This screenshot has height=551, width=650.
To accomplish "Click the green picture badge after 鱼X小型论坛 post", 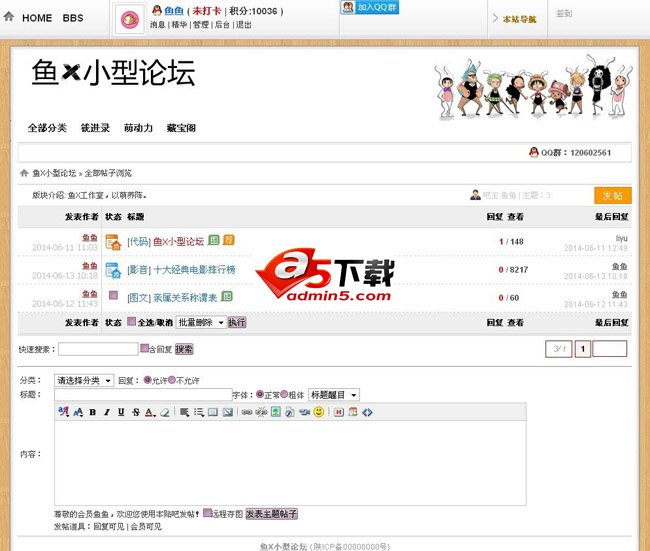I will click(x=213, y=240).
